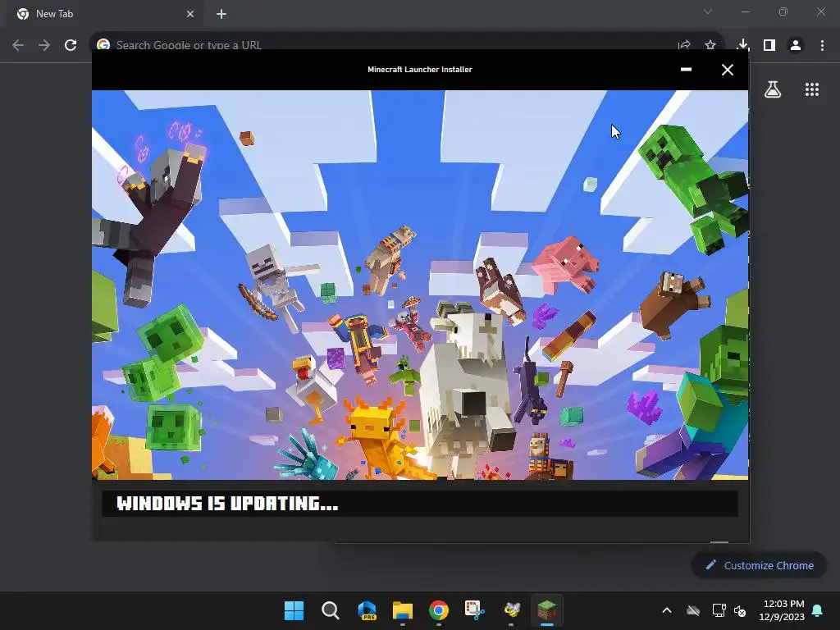Switch to Google Chrome in taskbar
Image resolution: width=840 pixels, height=630 pixels.
point(439,610)
